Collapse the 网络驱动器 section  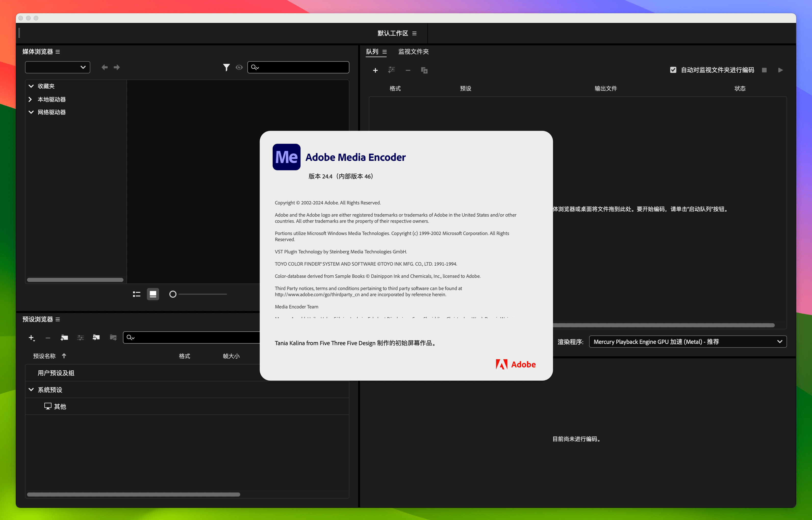pos(31,112)
